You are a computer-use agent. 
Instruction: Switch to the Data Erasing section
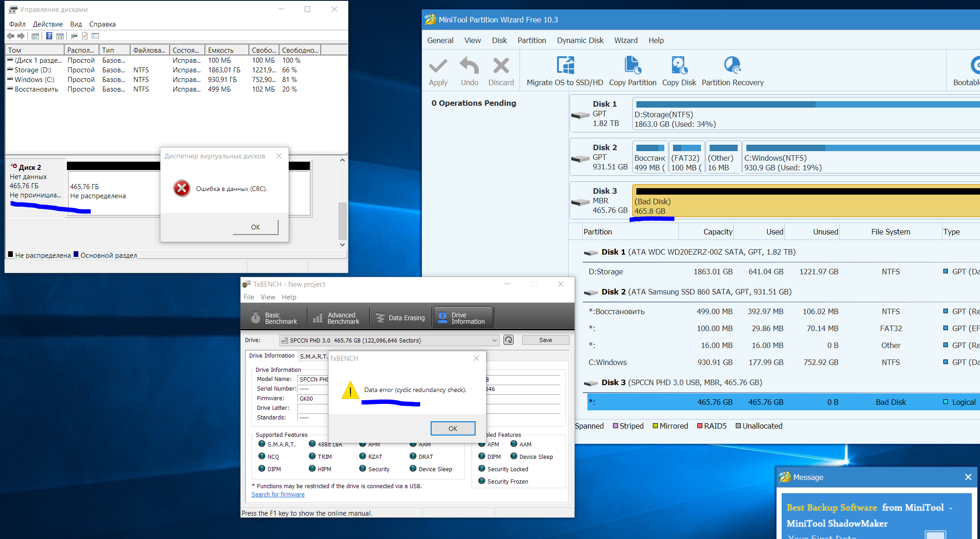[x=400, y=318]
